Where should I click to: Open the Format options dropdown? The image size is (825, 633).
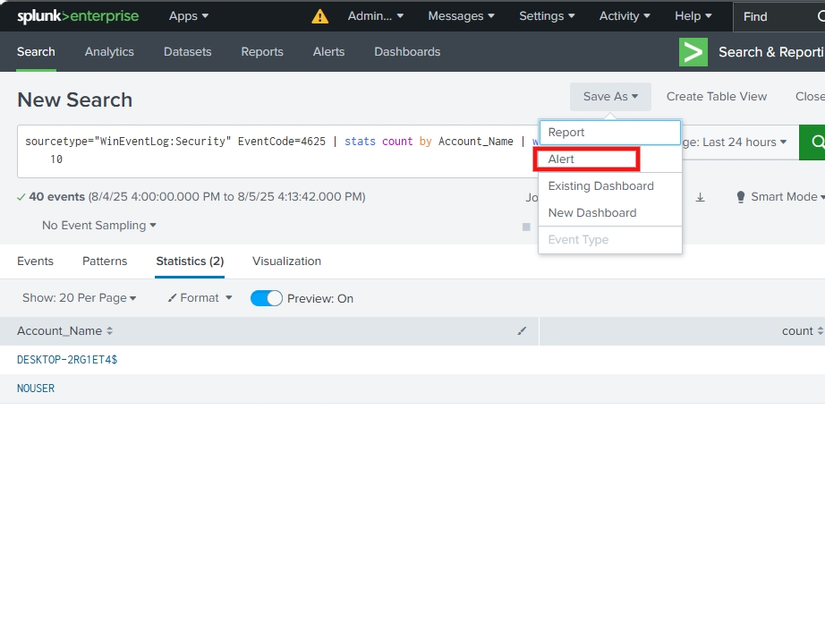click(200, 298)
